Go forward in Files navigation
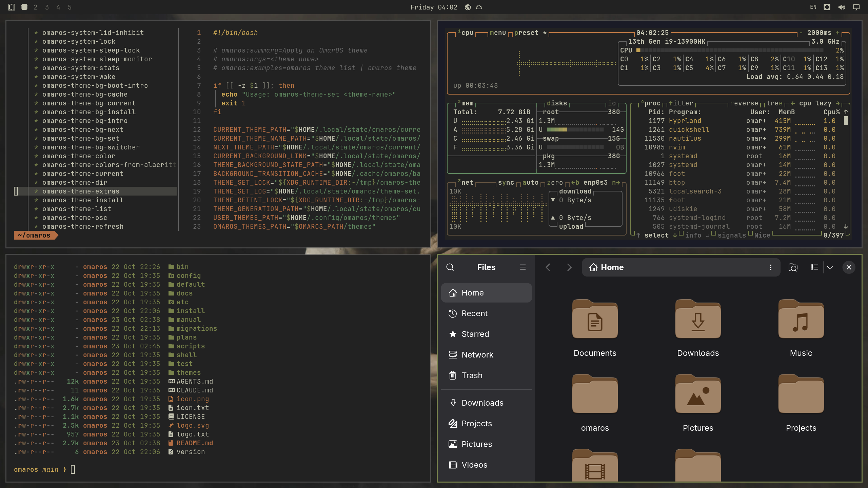 (x=569, y=267)
